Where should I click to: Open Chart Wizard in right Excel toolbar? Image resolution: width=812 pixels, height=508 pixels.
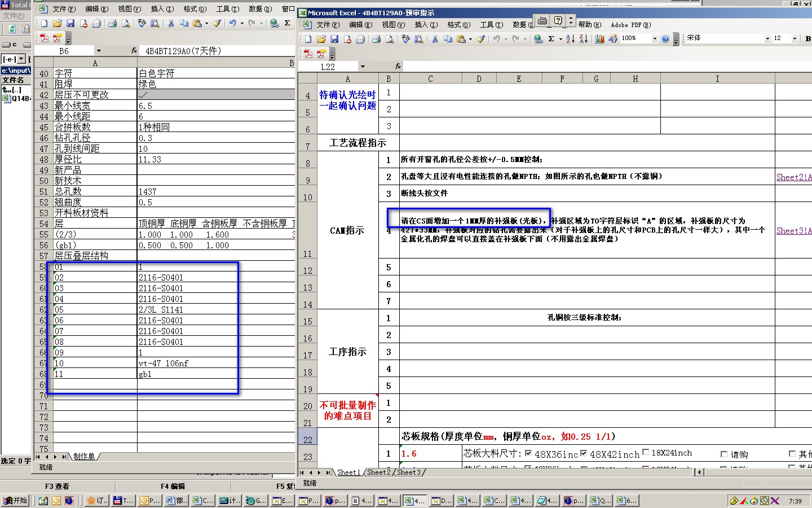(599, 39)
